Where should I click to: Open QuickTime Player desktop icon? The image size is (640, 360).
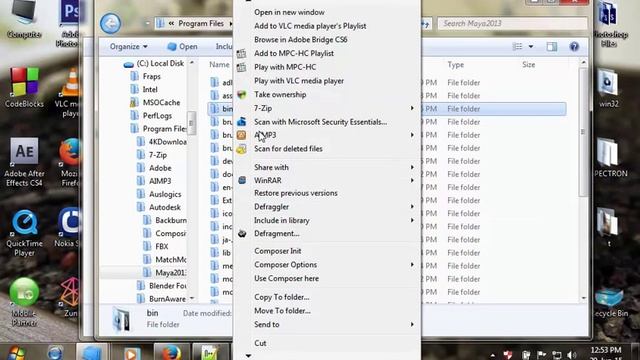(x=24, y=233)
